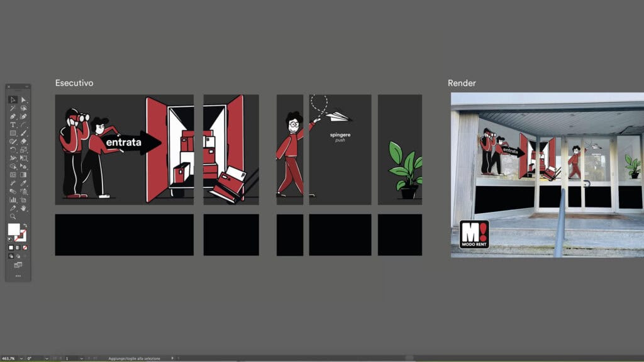
Task: Expand the status bar info arrow
Action: (x=172, y=358)
